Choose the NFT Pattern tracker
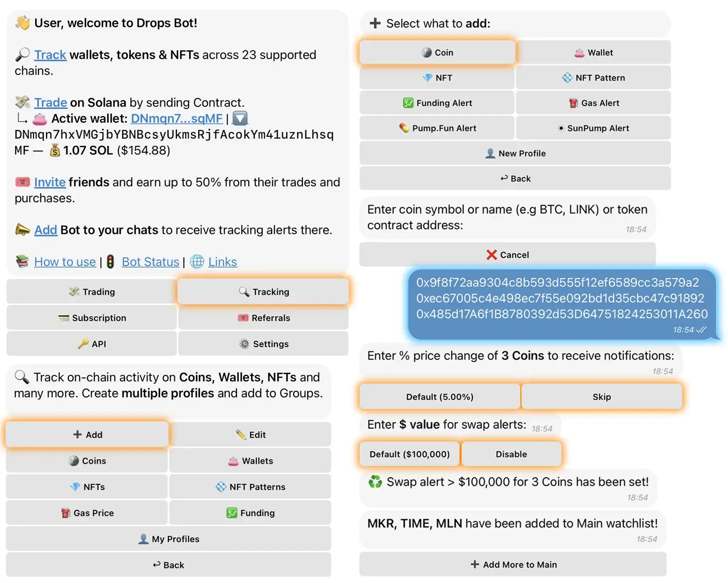This screenshot has height=583, width=728. click(593, 78)
